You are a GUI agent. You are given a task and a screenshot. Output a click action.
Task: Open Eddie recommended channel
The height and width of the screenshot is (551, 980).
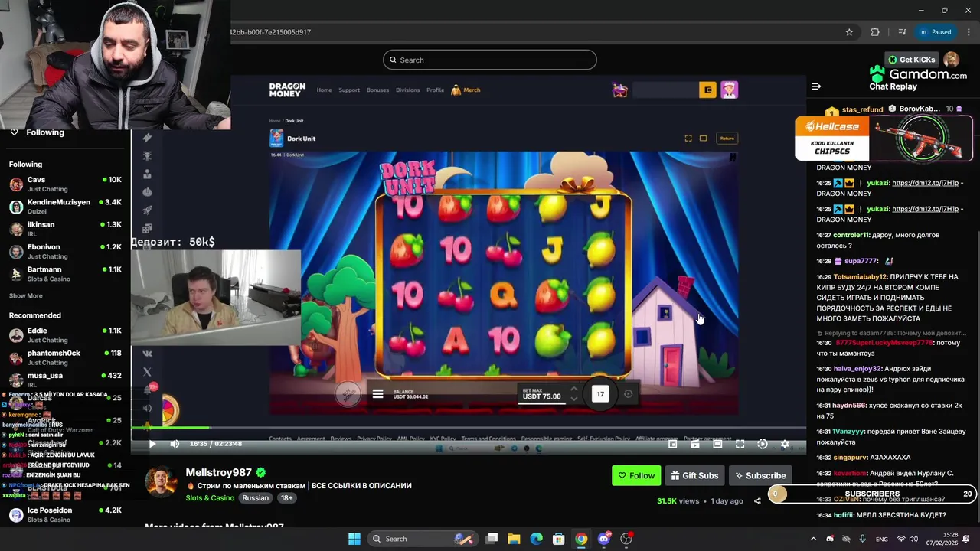tap(65, 334)
